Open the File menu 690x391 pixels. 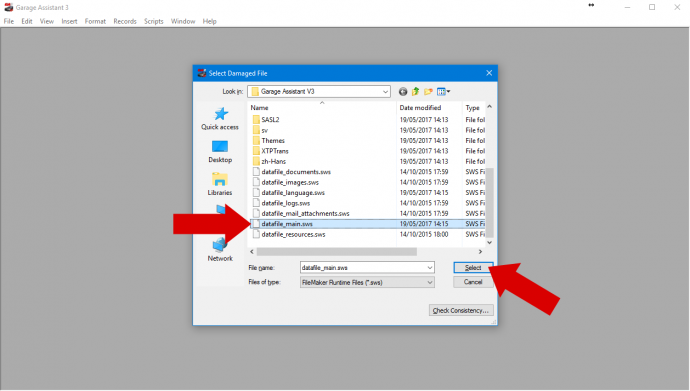(x=9, y=21)
